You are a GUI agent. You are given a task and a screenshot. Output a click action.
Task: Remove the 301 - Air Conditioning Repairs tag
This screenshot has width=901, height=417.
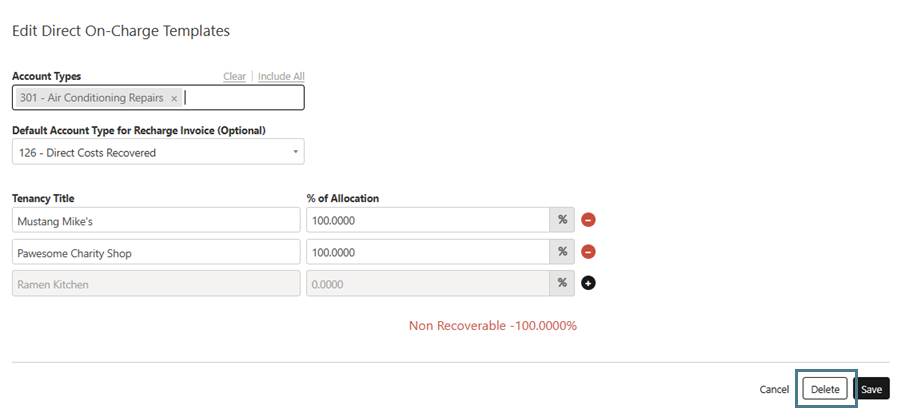[174, 98]
